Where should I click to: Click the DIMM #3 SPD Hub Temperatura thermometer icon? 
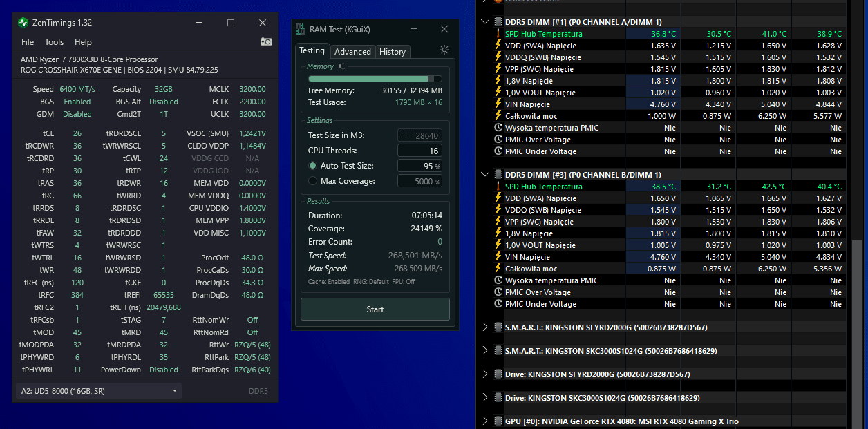498,187
